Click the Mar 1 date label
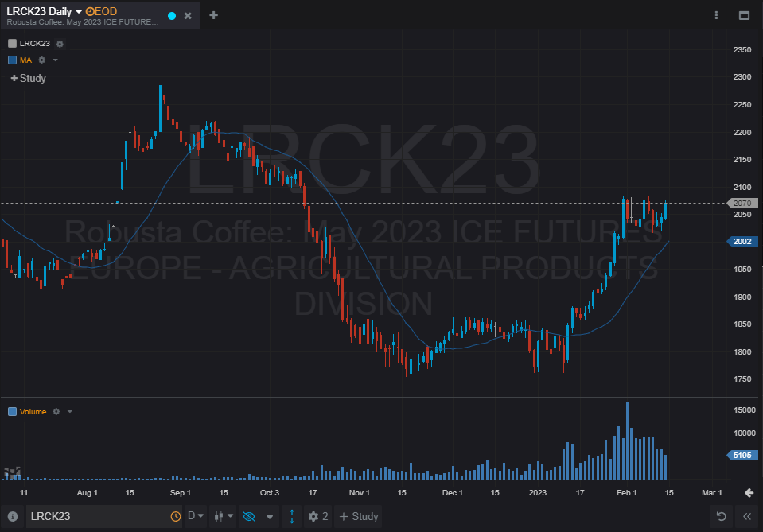Screen dimensions: 763x532 (x=712, y=492)
